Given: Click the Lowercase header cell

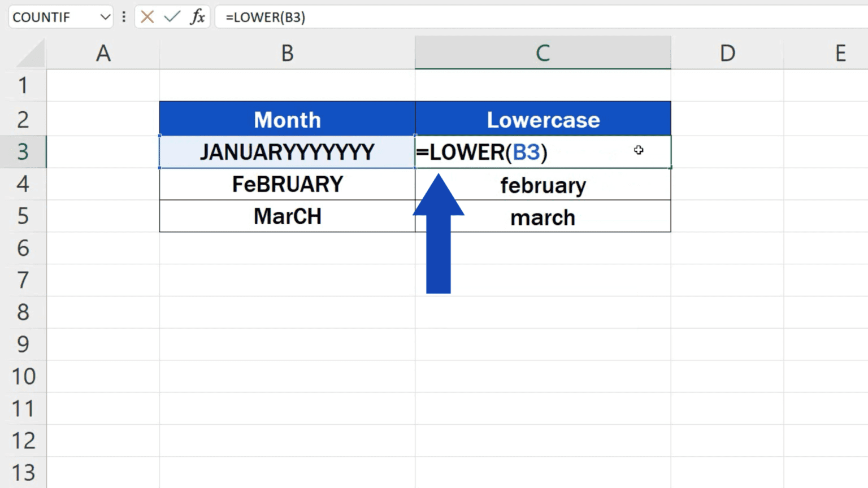Looking at the screenshot, I should click(x=542, y=119).
